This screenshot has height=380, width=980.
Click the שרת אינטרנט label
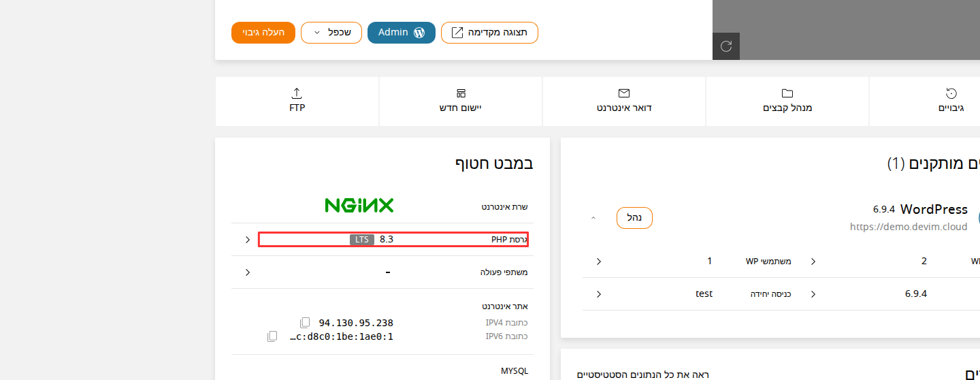[x=504, y=206]
